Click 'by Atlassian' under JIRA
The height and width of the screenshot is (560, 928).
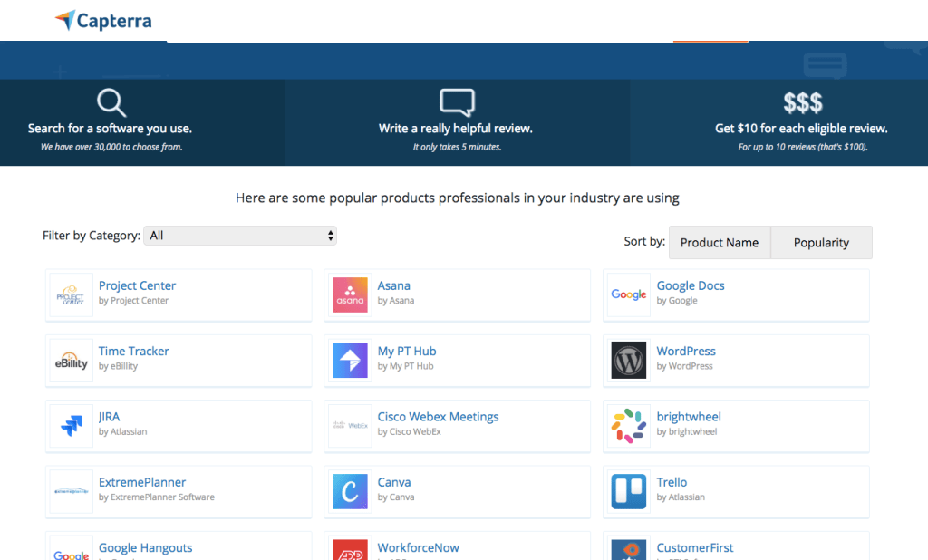pos(122,431)
